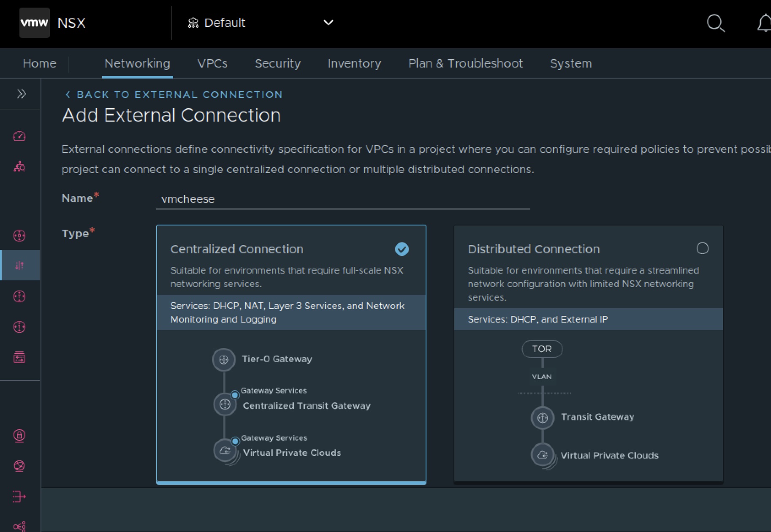Click the 'Centralized Transit Gateway' label
Viewport: 771px width, 532px height.
[x=307, y=405]
